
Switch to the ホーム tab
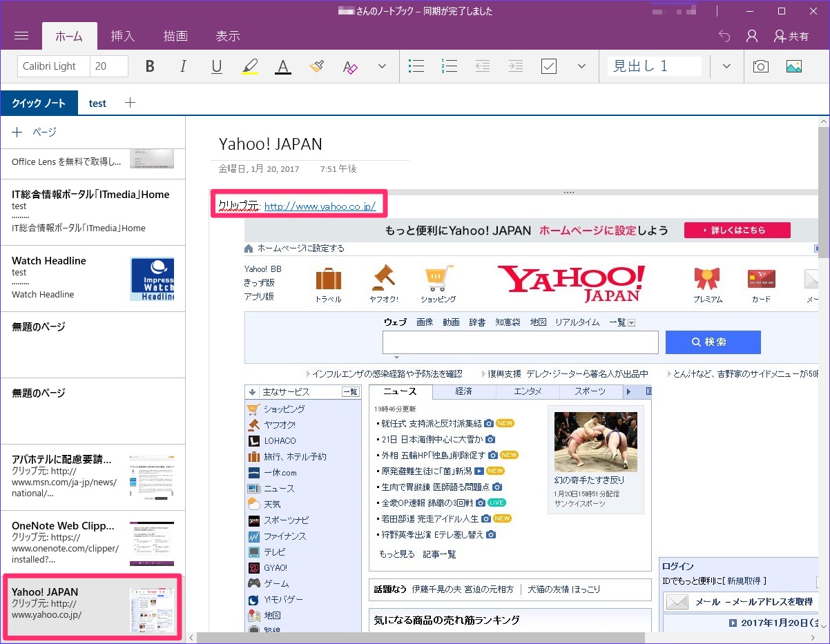[x=69, y=37]
